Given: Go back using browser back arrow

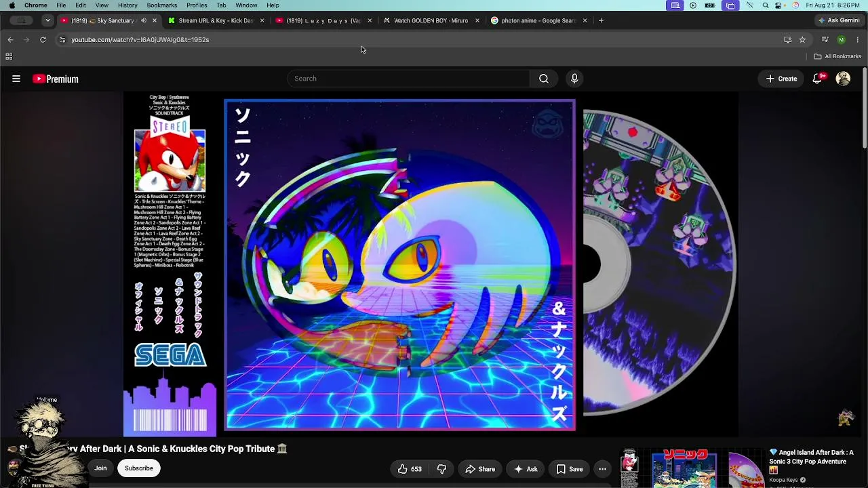Looking at the screenshot, I should (10, 40).
